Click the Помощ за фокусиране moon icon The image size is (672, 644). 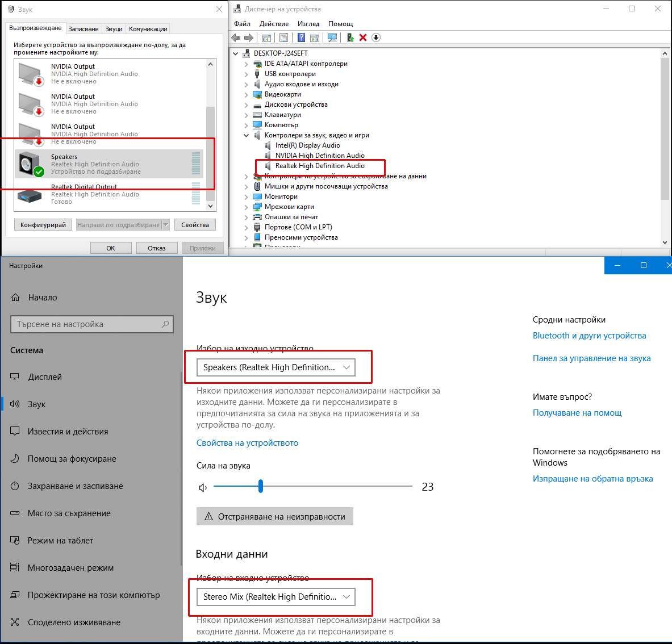(x=15, y=458)
